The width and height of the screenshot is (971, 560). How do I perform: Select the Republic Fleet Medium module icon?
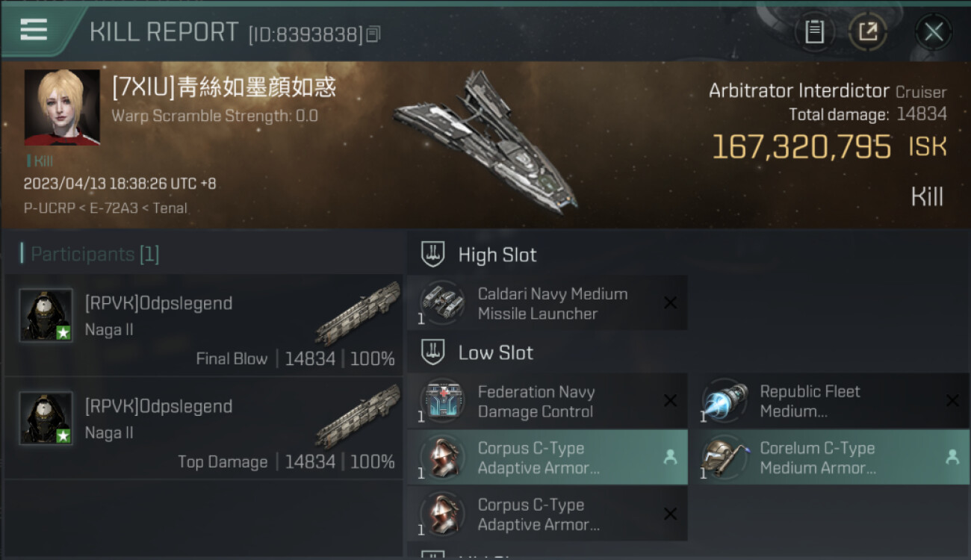tap(723, 401)
